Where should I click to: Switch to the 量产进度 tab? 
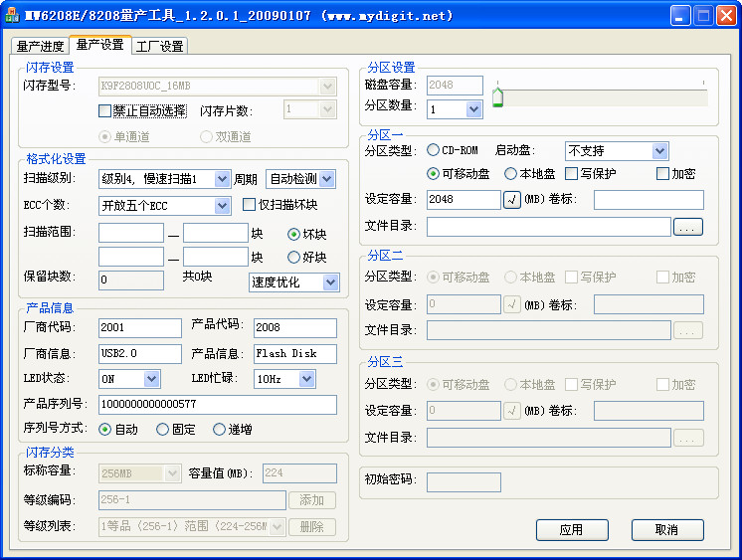(x=41, y=47)
